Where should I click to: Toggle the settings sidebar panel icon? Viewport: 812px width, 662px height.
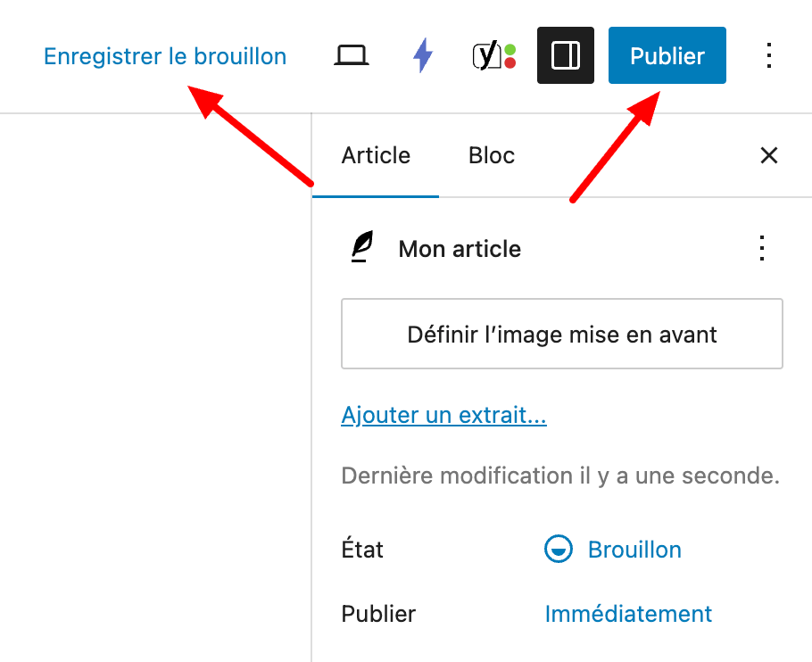pyautogui.click(x=565, y=54)
